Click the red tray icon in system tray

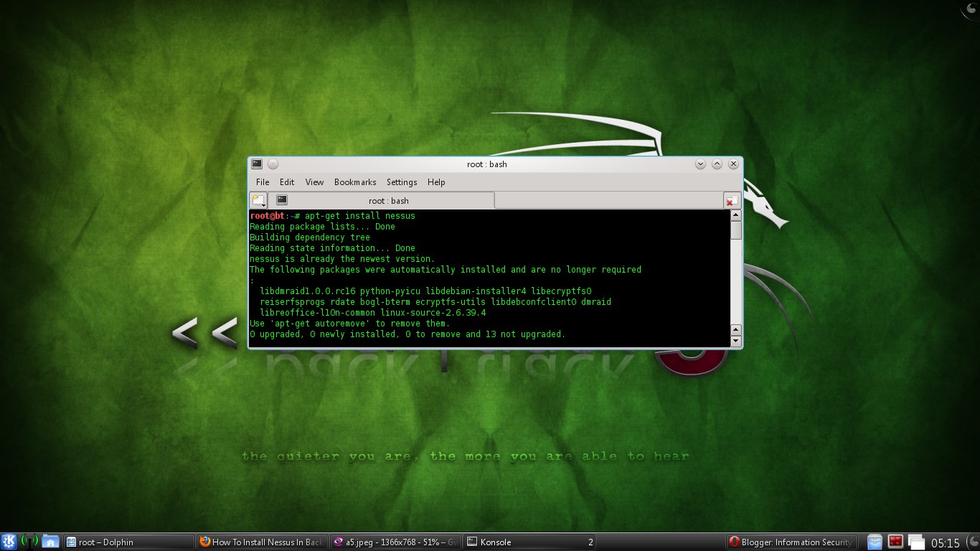895,542
